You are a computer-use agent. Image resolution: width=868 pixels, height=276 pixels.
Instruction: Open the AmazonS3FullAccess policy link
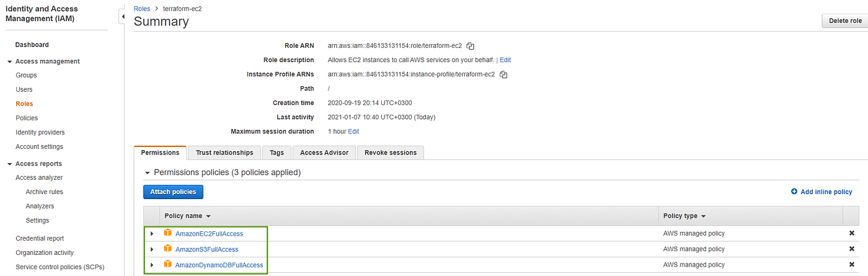206,249
